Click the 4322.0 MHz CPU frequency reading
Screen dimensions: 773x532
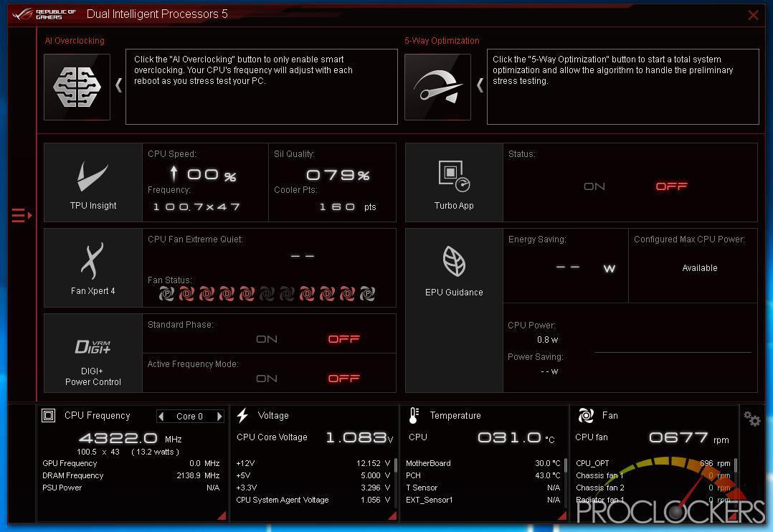click(131, 438)
